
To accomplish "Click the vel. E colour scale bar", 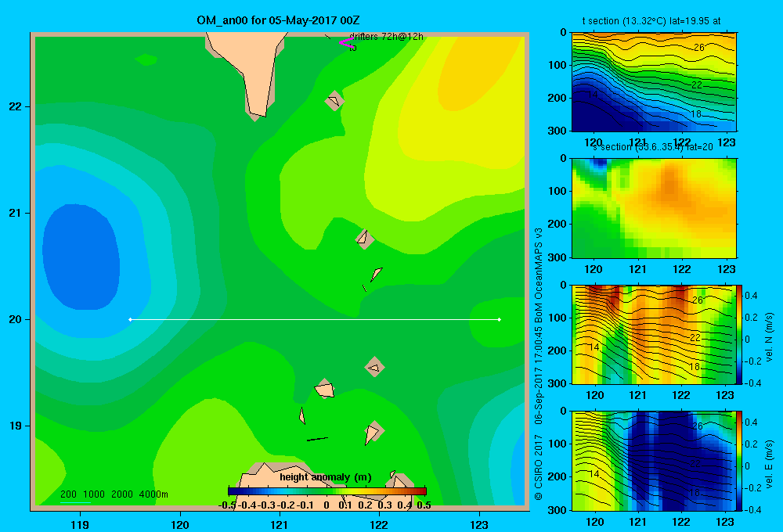I will 740,461.
